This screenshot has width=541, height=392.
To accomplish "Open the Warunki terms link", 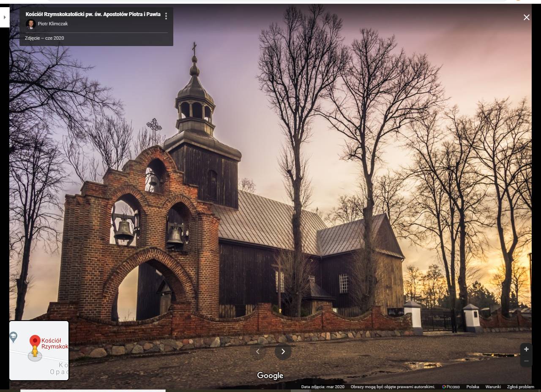I will [493, 387].
